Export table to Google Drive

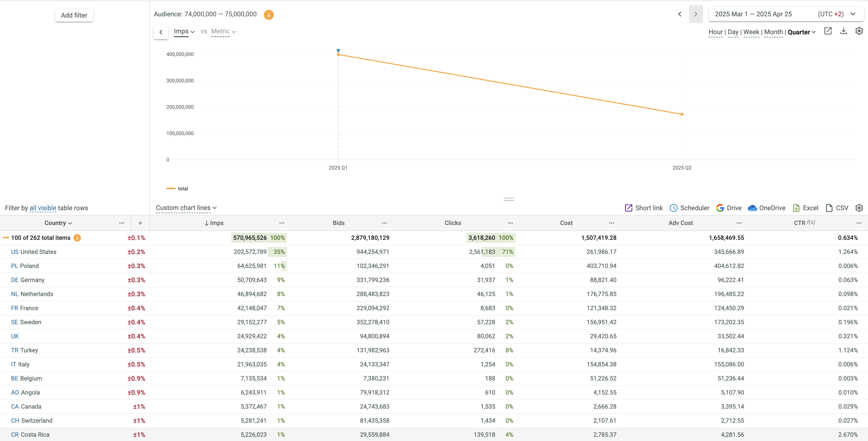pyautogui.click(x=729, y=208)
